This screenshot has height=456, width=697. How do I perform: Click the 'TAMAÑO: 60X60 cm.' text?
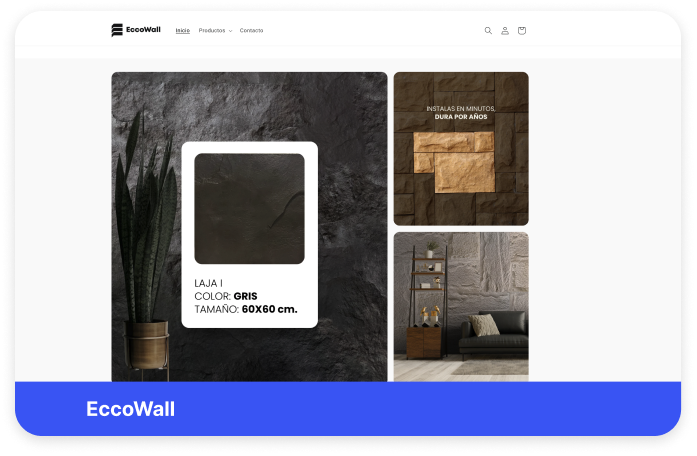tap(246, 309)
